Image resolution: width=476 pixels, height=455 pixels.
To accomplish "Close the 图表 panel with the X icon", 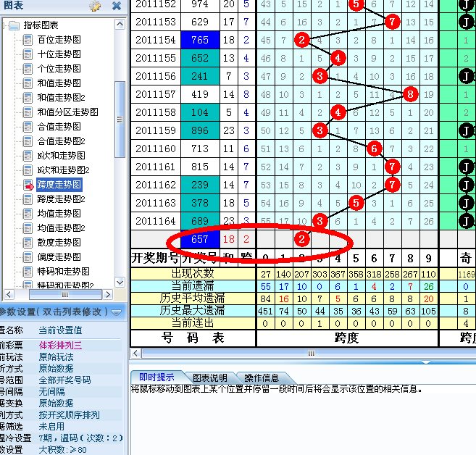I will click(116, 6).
